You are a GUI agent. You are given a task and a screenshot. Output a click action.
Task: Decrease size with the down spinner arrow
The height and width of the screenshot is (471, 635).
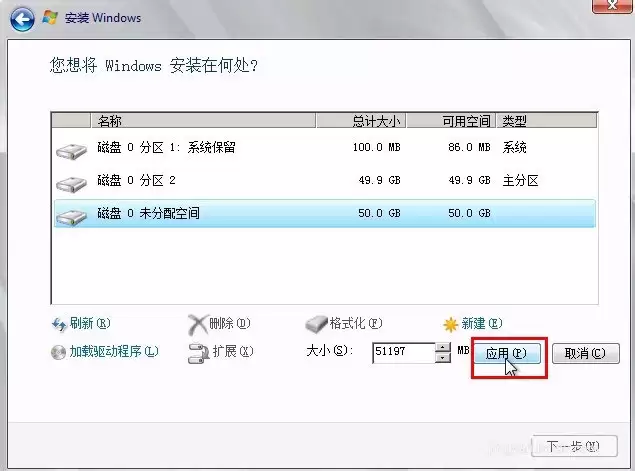pos(443,358)
